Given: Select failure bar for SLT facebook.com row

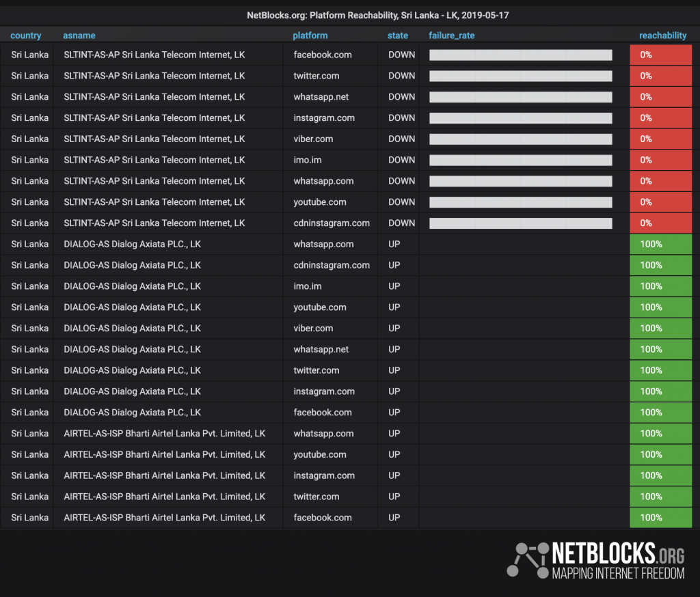Looking at the screenshot, I should (x=520, y=55).
